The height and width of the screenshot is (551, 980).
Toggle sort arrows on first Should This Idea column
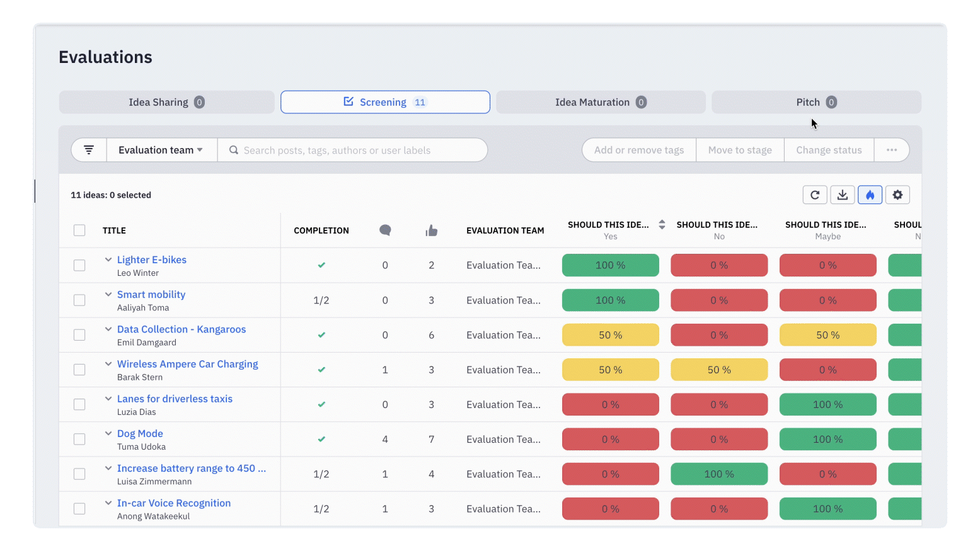pyautogui.click(x=662, y=225)
